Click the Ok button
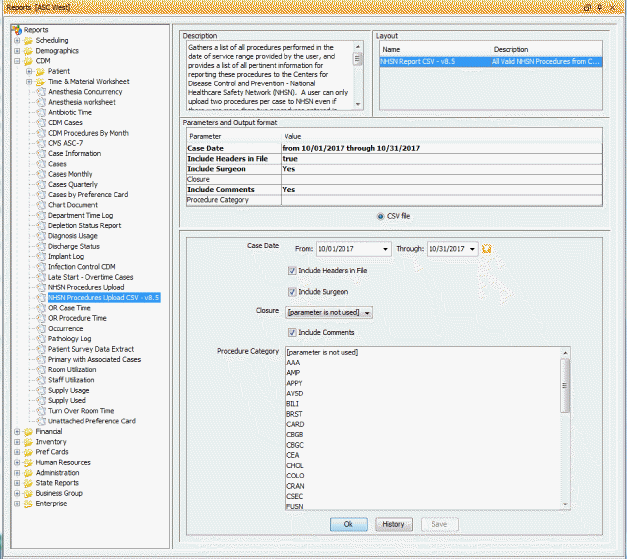This screenshot has width=627, height=559. [x=349, y=524]
